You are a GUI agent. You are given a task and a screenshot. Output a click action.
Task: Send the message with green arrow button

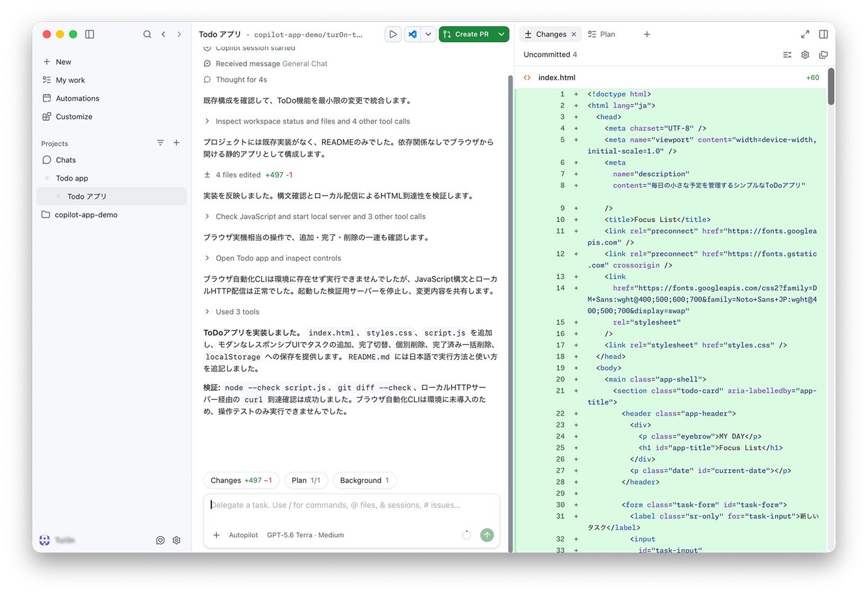click(x=487, y=535)
